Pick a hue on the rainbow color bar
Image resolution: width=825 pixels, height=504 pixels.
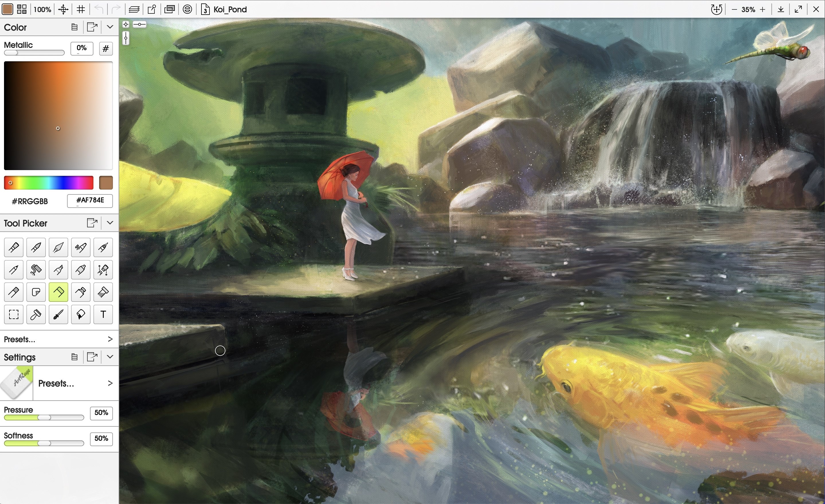[x=48, y=182]
